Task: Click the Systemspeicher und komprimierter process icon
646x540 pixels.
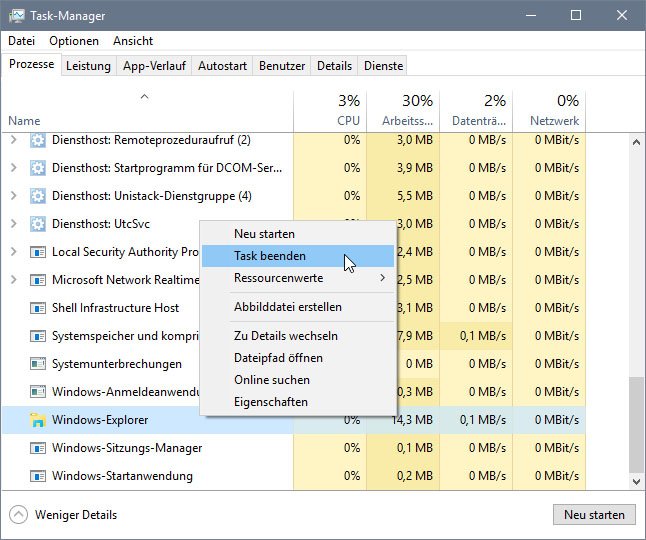Action: [38, 336]
